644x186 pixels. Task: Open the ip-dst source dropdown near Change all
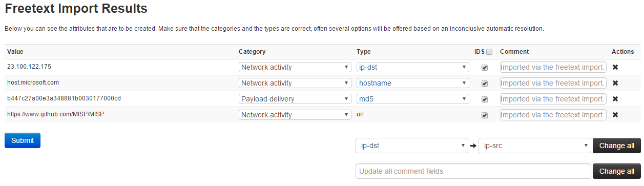[412, 146]
